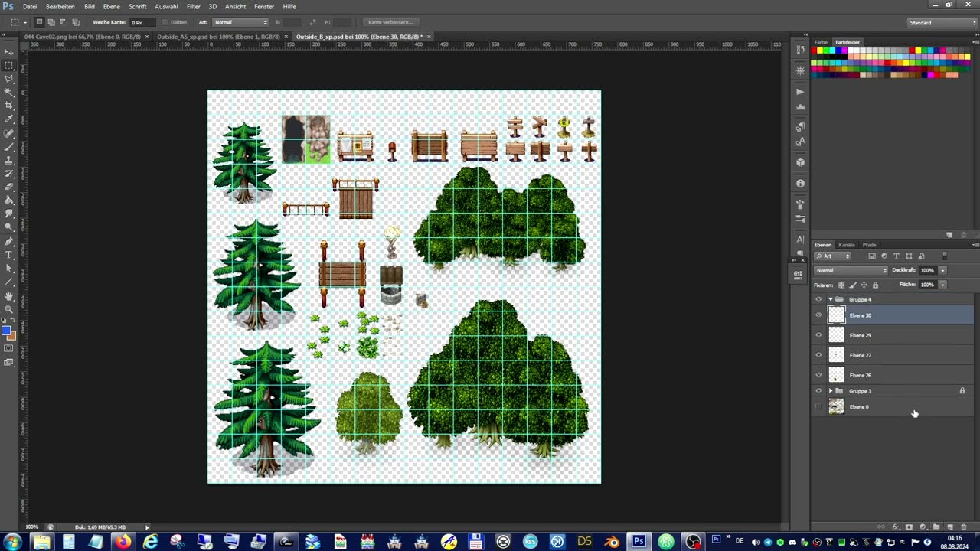980x551 pixels.
Task: Select the History Brush tool
Action: (9, 173)
